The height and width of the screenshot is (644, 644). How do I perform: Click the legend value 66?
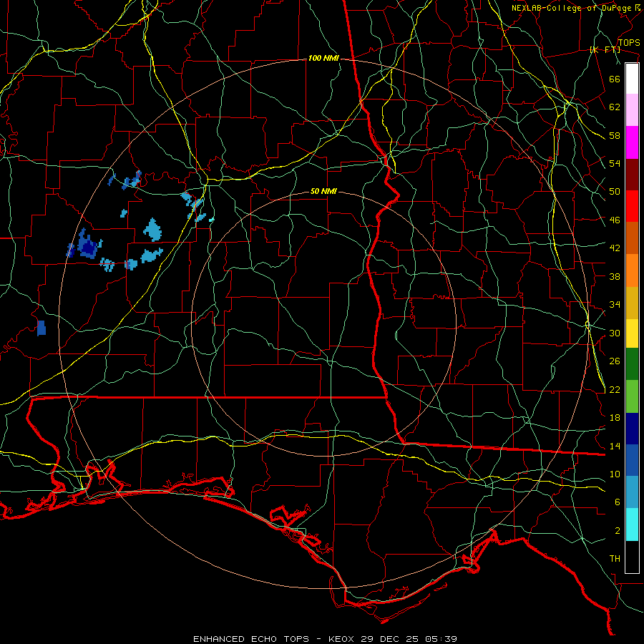(x=615, y=79)
